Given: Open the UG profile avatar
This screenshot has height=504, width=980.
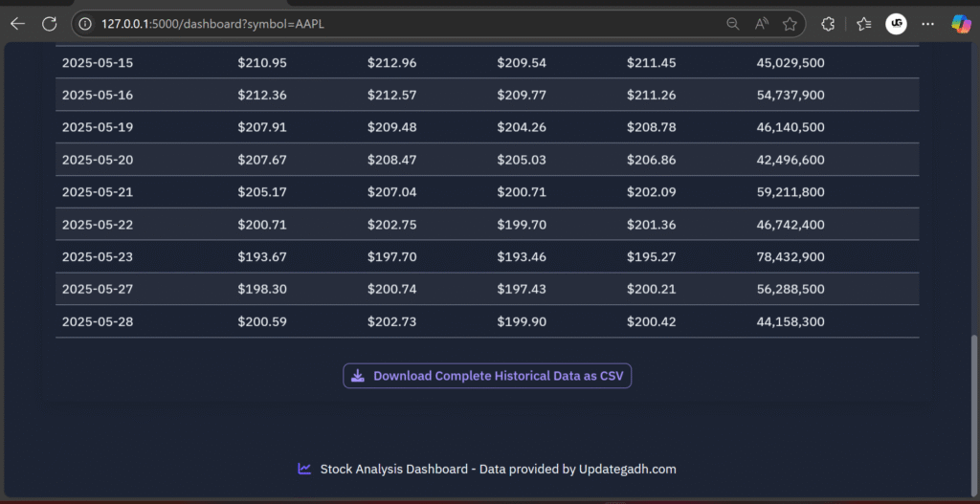Looking at the screenshot, I should tap(896, 24).
